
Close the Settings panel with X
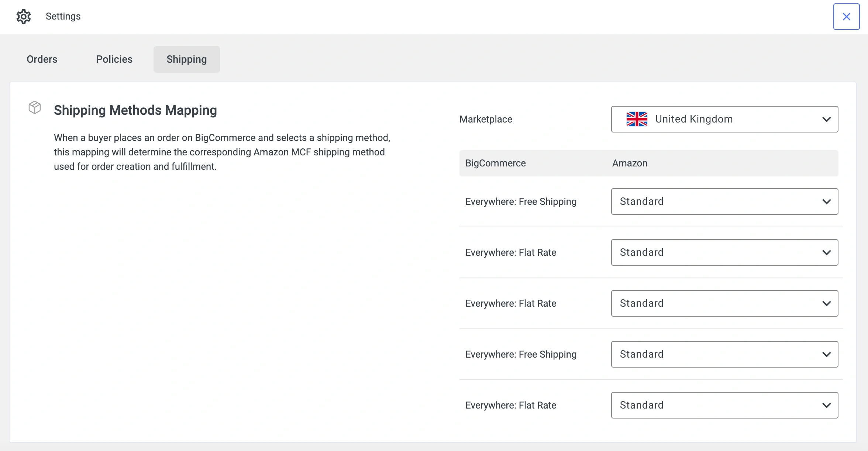pyautogui.click(x=846, y=17)
